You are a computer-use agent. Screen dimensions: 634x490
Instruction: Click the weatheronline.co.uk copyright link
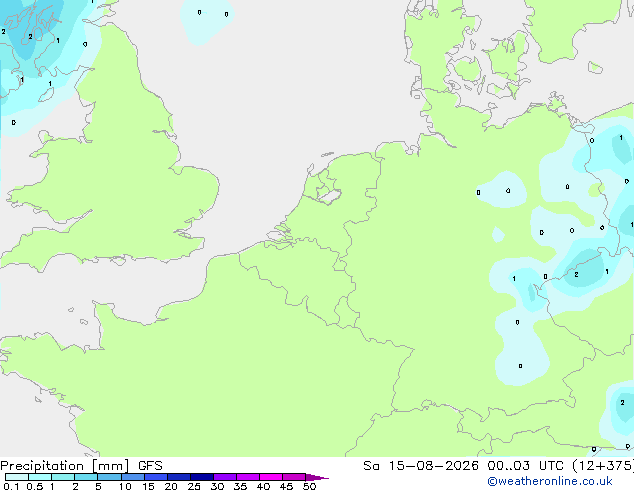click(550, 481)
